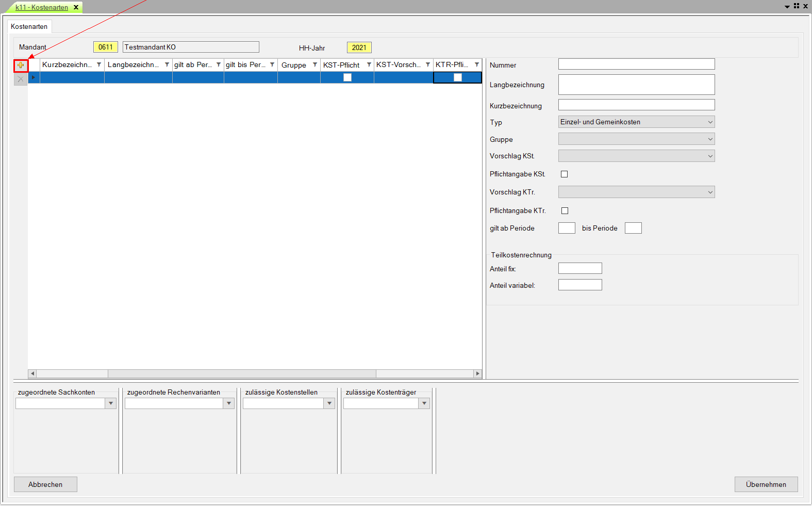Click the grid's horizontal scrollbar thumb

tap(241, 374)
